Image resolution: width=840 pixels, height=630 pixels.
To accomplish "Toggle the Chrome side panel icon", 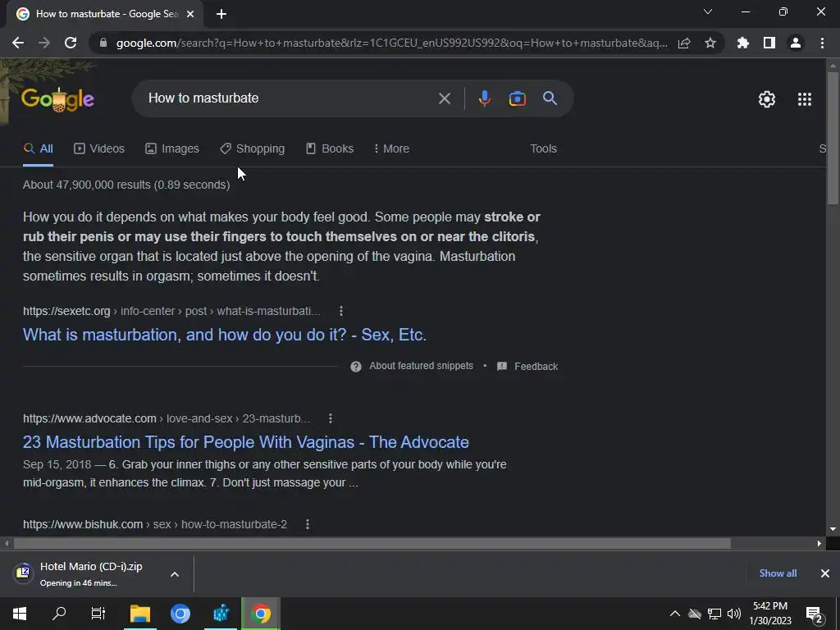I will pos(769,43).
